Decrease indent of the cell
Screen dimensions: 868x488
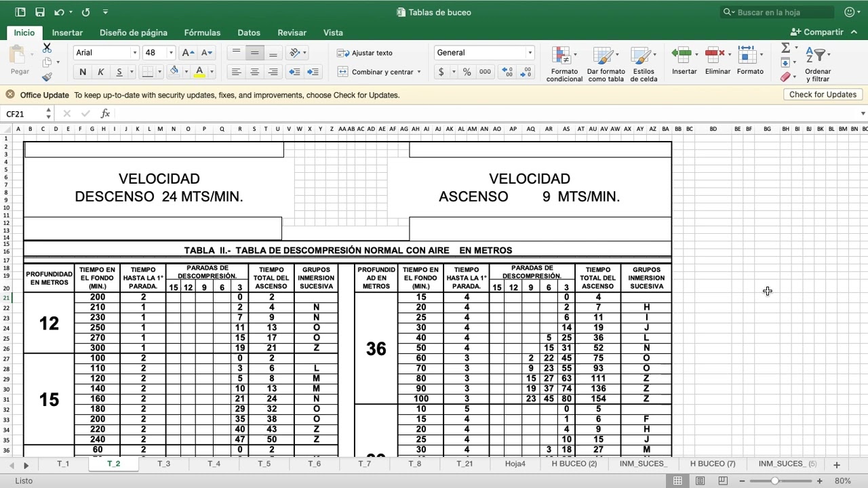(294, 72)
